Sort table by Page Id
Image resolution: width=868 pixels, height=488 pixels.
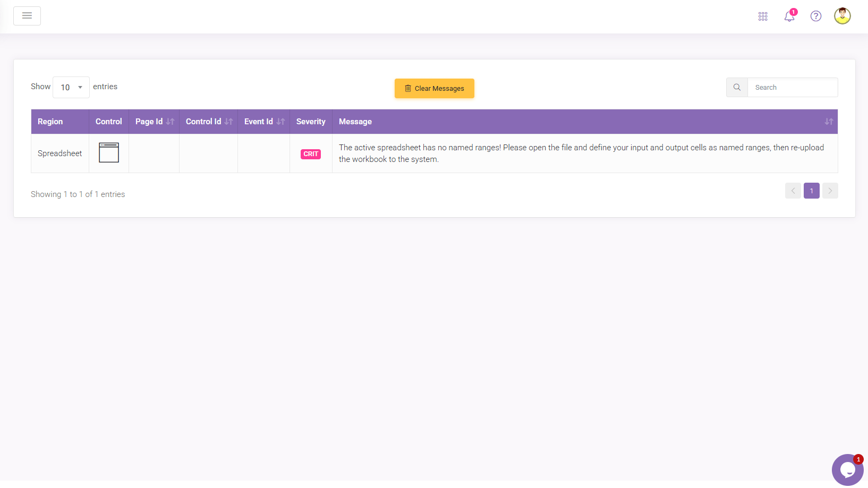click(154, 122)
